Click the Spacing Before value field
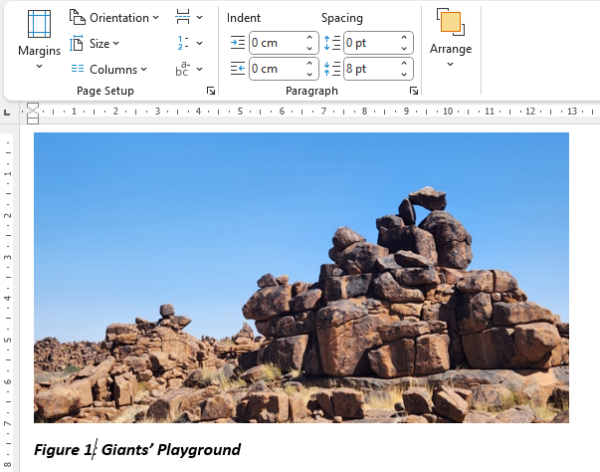Screen dimensions: 600x472 coord(369,43)
